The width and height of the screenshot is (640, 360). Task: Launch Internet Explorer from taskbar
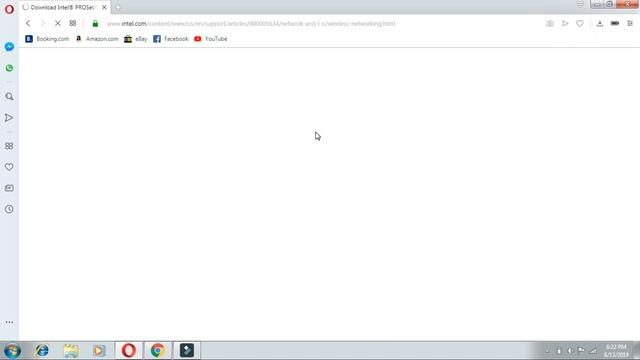pos(42,351)
